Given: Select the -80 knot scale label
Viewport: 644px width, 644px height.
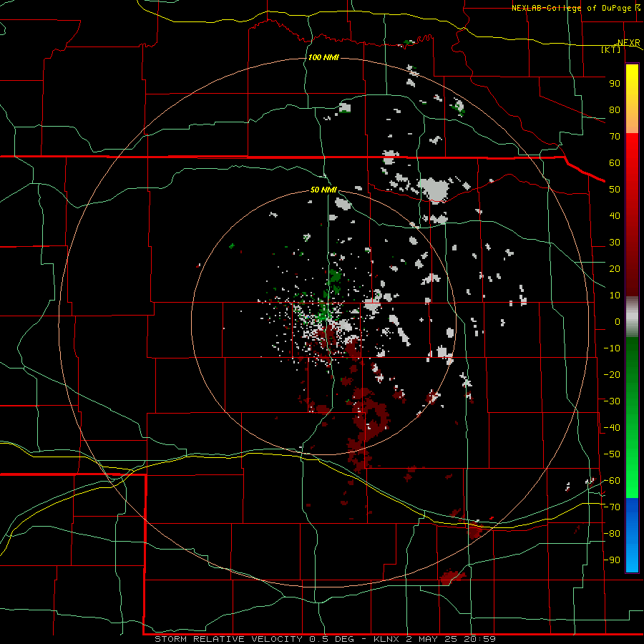Looking at the screenshot, I should pos(612,534).
